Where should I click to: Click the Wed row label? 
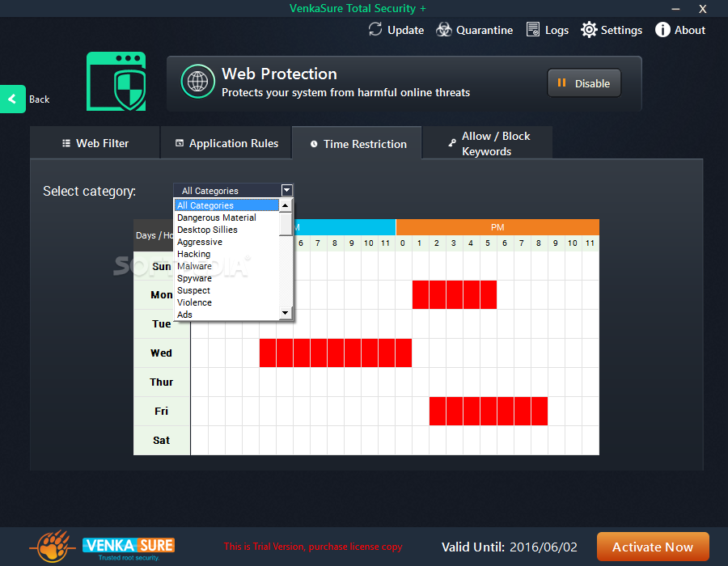tap(161, 353)
